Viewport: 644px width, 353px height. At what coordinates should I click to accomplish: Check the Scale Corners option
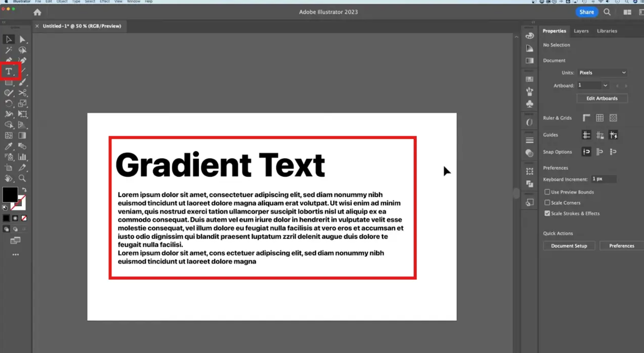(548, 202)
